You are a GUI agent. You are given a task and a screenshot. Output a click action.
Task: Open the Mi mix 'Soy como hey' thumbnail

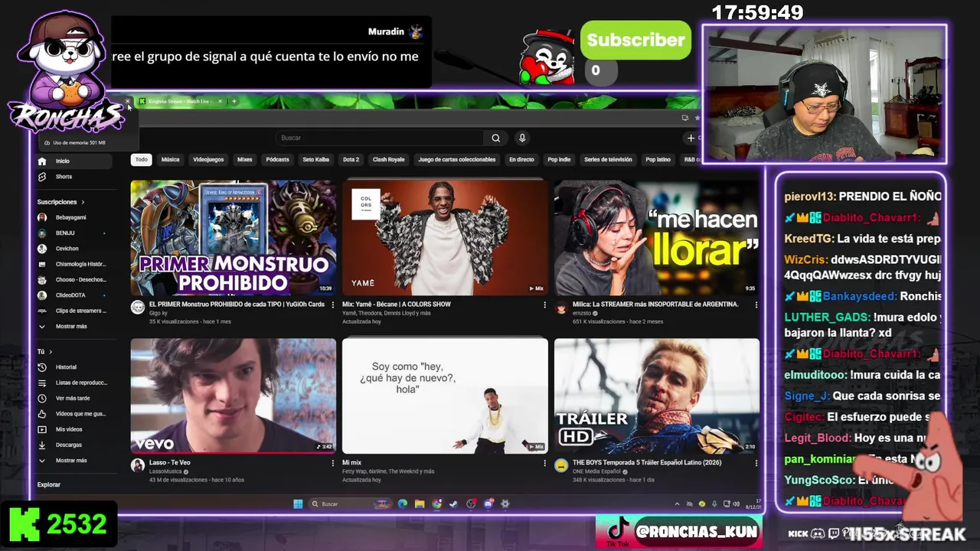pyautogui.click(x=445, y=396)
